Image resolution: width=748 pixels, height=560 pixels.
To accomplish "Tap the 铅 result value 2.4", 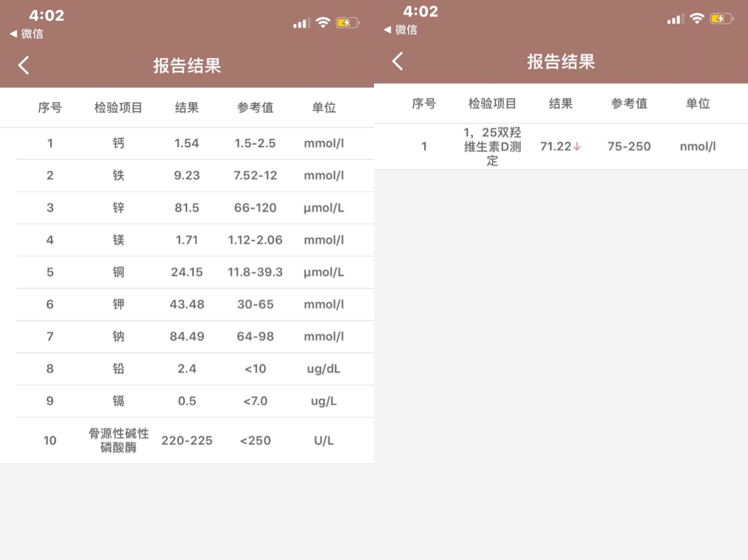I will coord(187,369).
